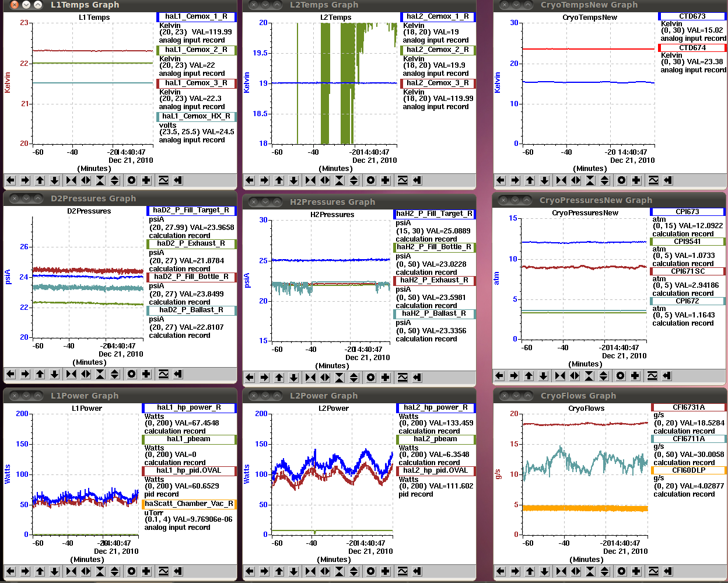Select the haL1_pbeam legend entry

189,439
